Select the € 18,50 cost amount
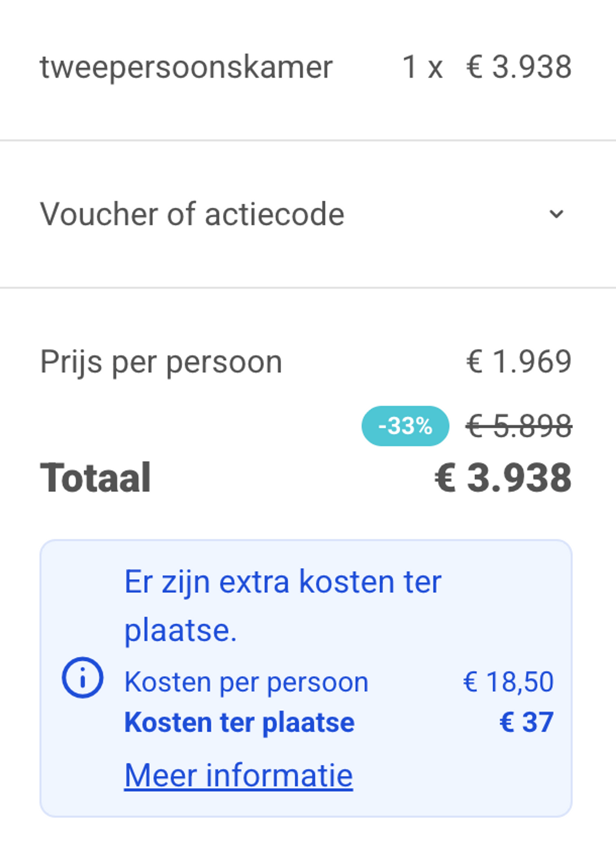The width and height of the screenshot is (616, 858). [508, 682]
